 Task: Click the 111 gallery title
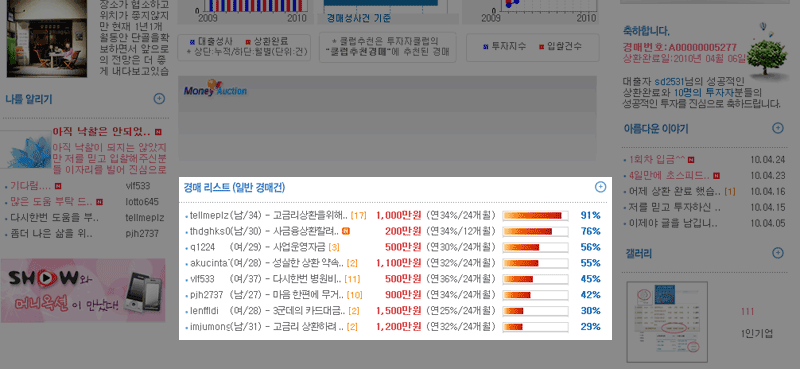point(747,312)
